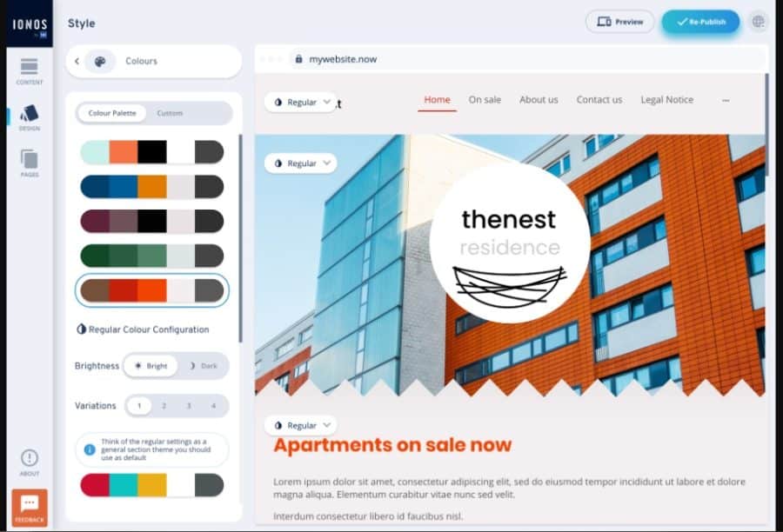This screenshot has width=783, height=532.
Task: Click the Lorem ipsum paragraph text
Action: click(509, 488)
